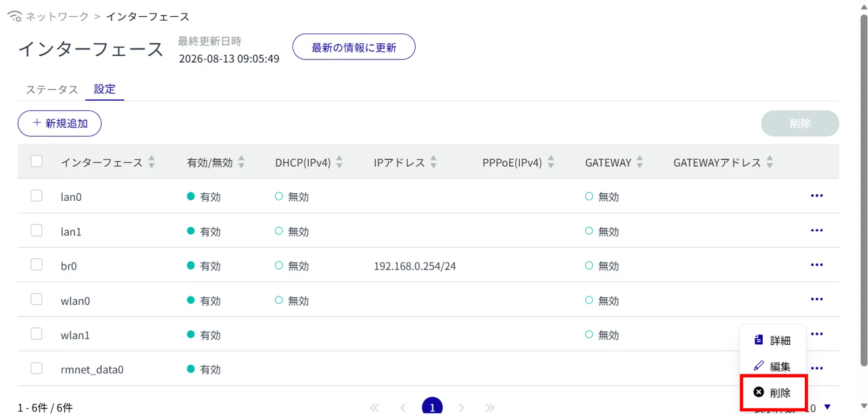Sort by インターフェース column arrows
The image size is (868, 414).
(151, 162)
